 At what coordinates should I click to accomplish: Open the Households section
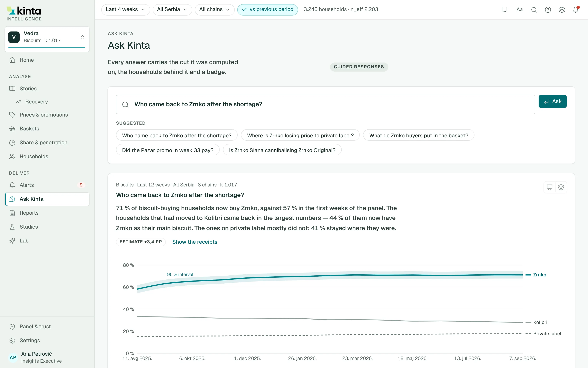(47, 156)
